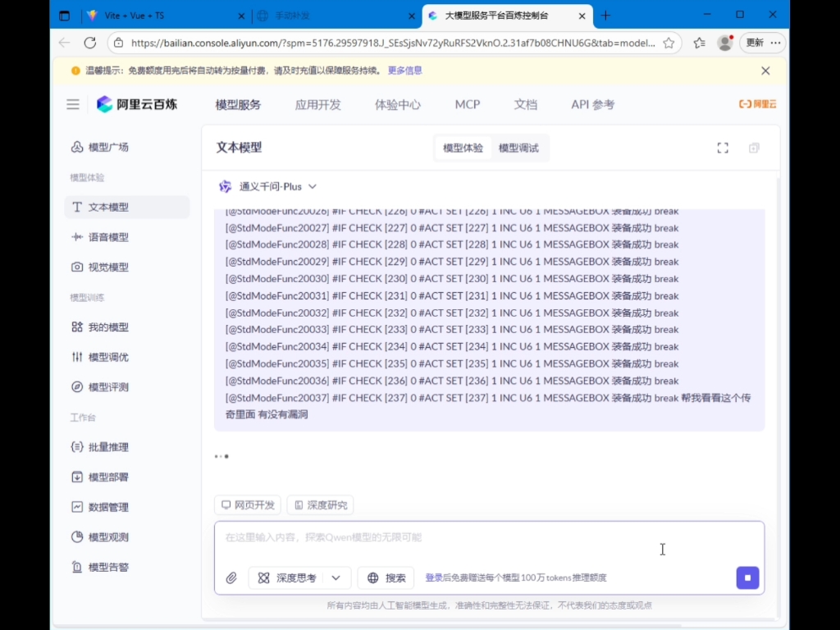Open the 通义千问-Plus model dropdown
The image size is (840, 630).
pos(267,186)
